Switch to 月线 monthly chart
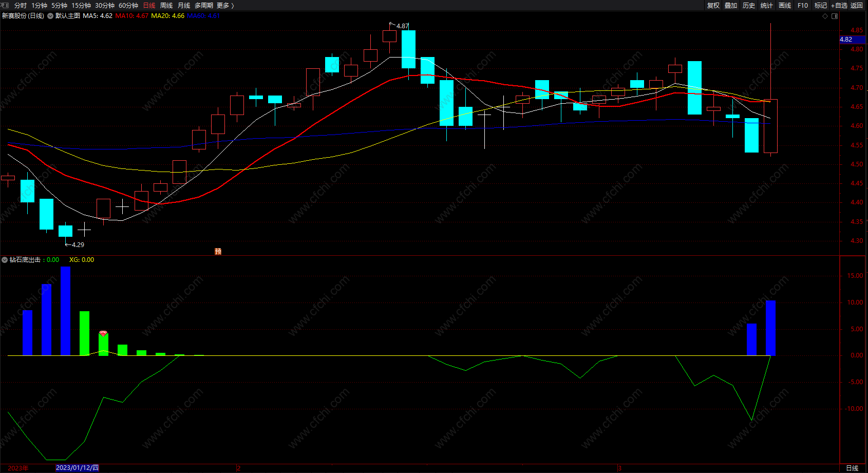 (184, 6)
